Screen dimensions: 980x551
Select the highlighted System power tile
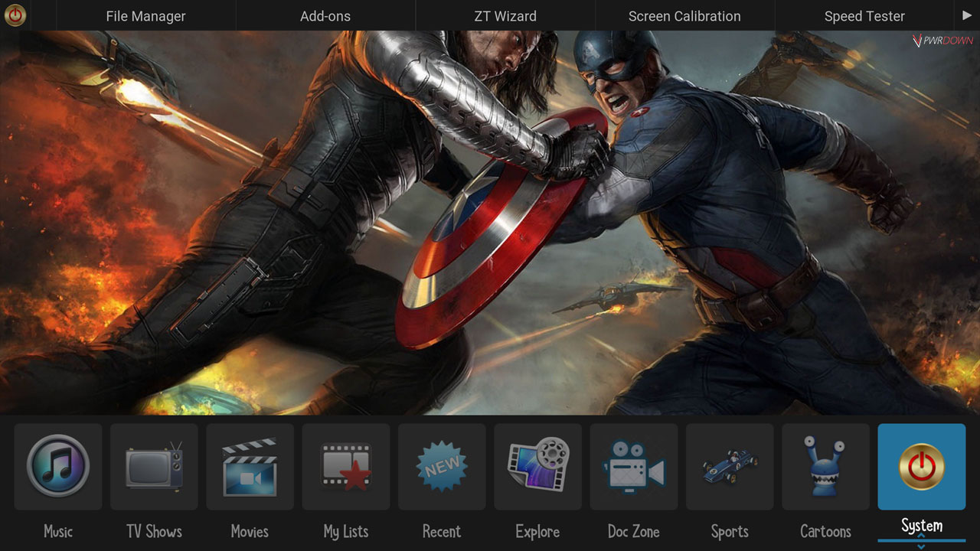(x=922, y=467)
